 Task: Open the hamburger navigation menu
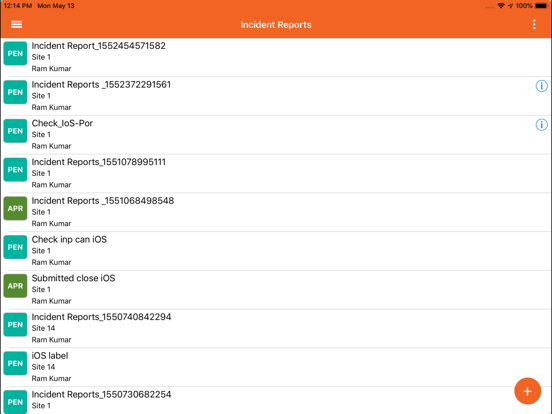[17, 24]
